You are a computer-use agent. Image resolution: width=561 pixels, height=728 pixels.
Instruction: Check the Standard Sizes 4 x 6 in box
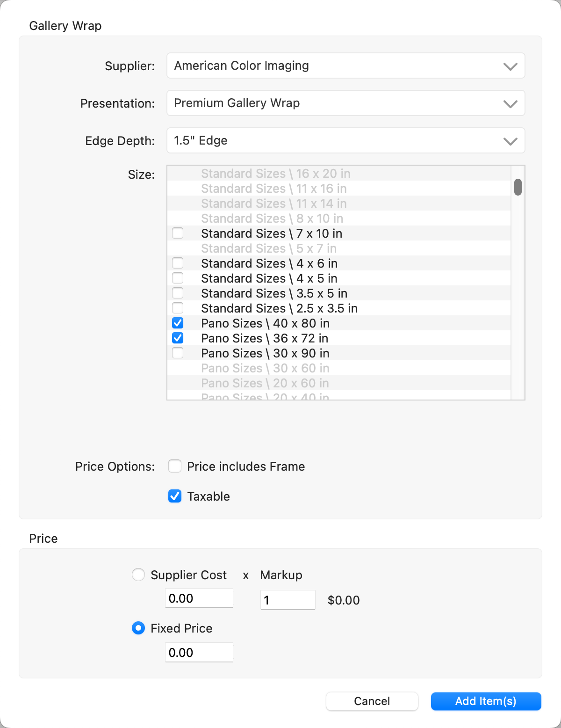click(178, 263)
